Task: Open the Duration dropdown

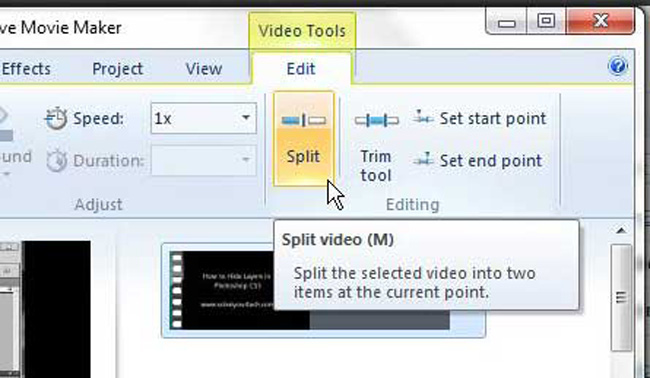Action: 204,160
